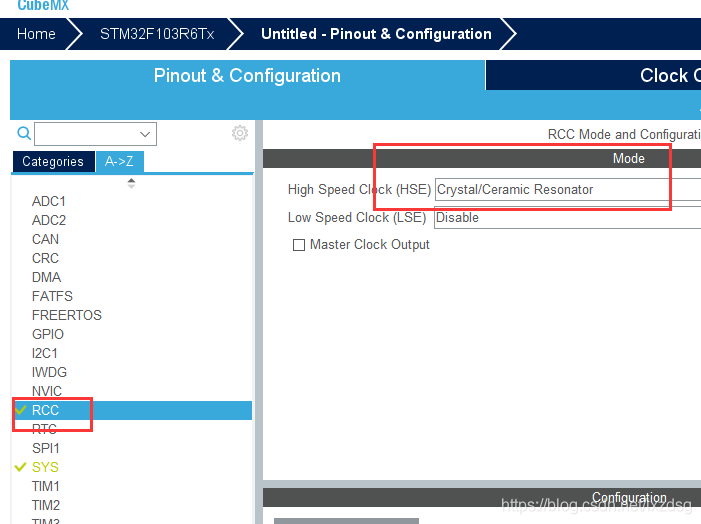Open the peripheral search dropdown

coord(95,134)
